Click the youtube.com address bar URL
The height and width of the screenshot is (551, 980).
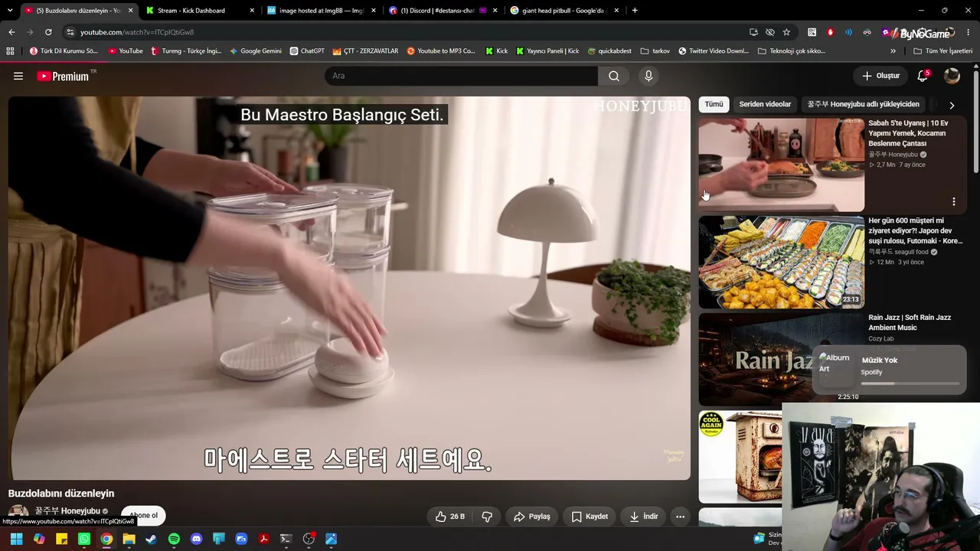pos(137,32)
